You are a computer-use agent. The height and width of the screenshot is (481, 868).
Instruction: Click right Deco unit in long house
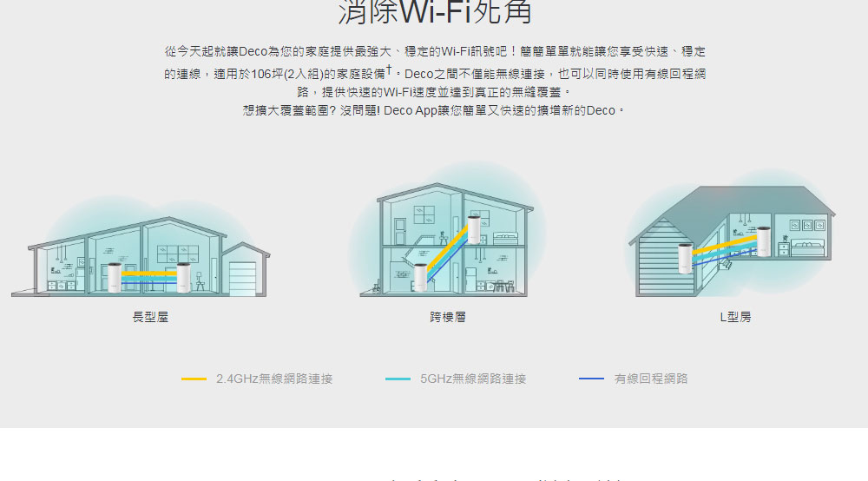tap(183, 278)
